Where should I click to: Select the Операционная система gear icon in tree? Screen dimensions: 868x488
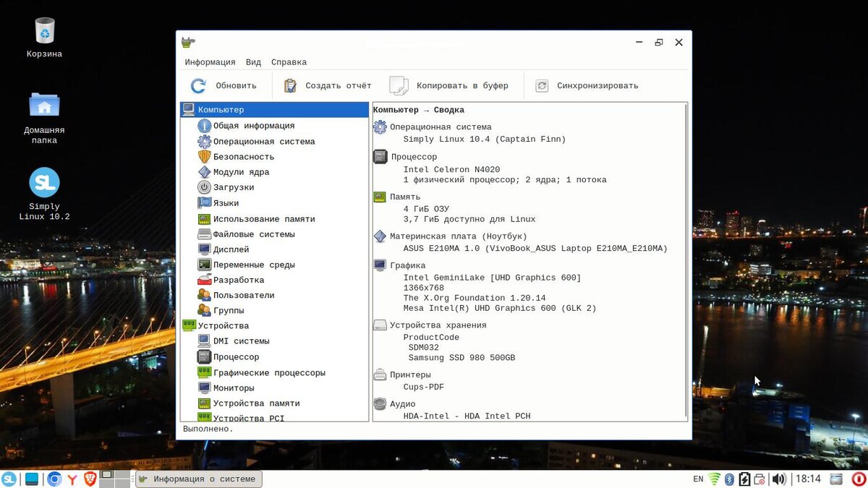204,142
